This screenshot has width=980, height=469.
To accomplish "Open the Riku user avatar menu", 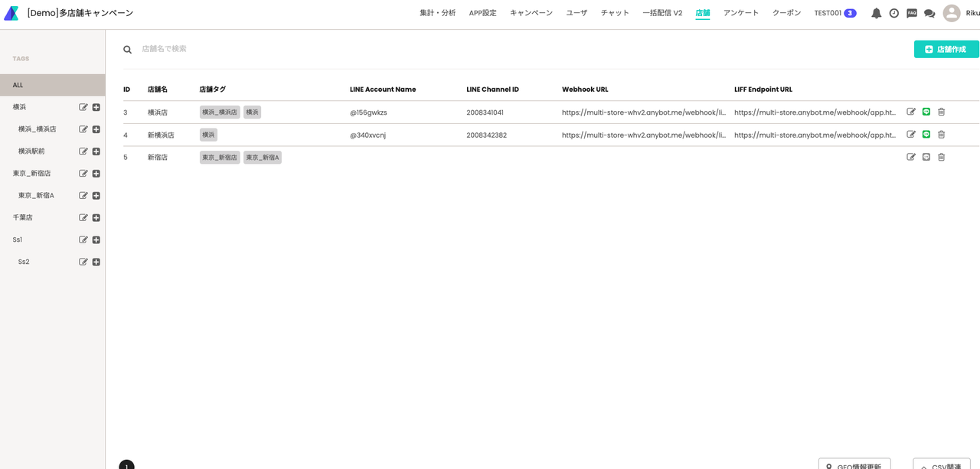I will pyautogui.click(x=952, y=13).
